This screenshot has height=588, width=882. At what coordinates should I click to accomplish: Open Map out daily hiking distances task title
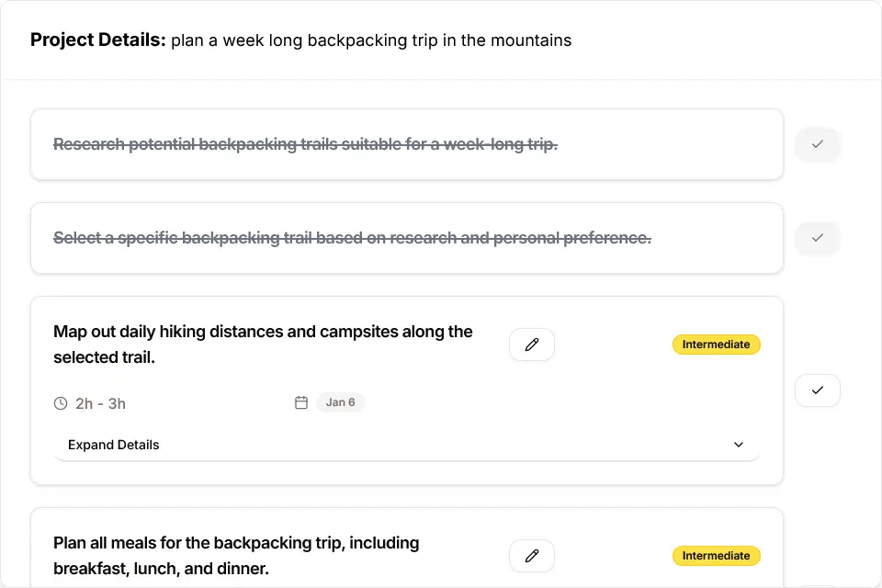263,345
